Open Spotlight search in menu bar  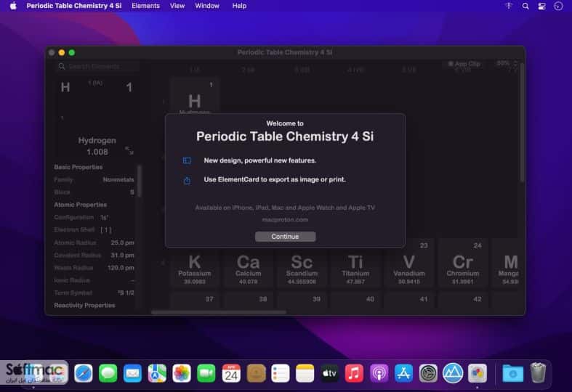coord(525,6)
